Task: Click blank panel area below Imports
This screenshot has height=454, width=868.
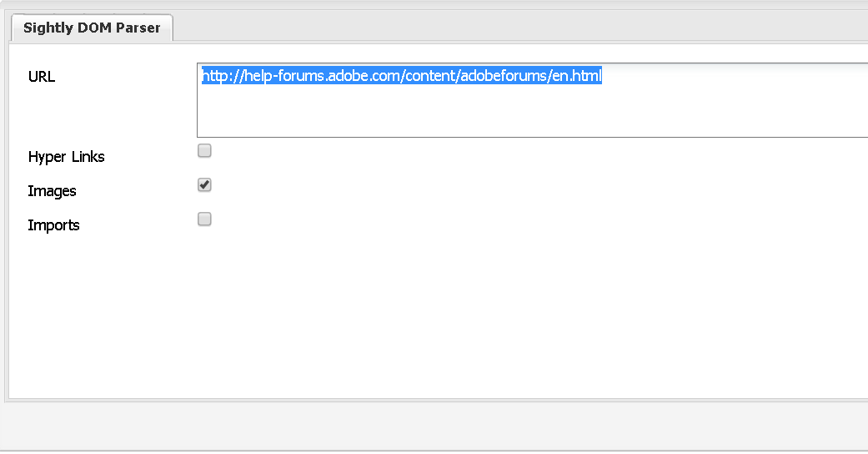Action: click(x=417, y=317)
